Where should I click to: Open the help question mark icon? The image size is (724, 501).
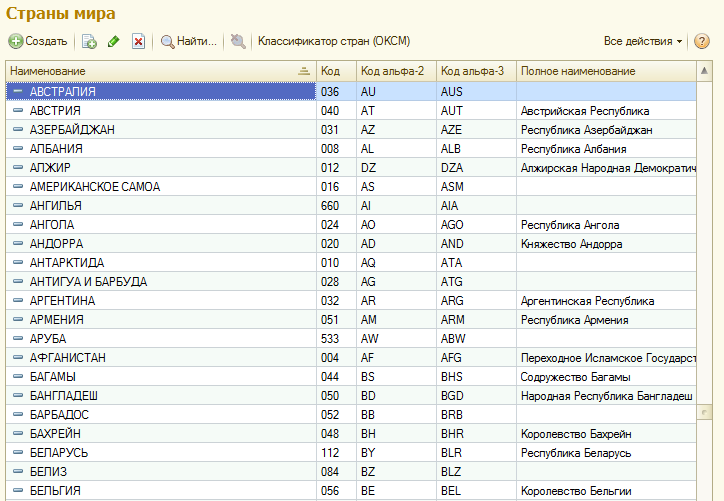701,41
